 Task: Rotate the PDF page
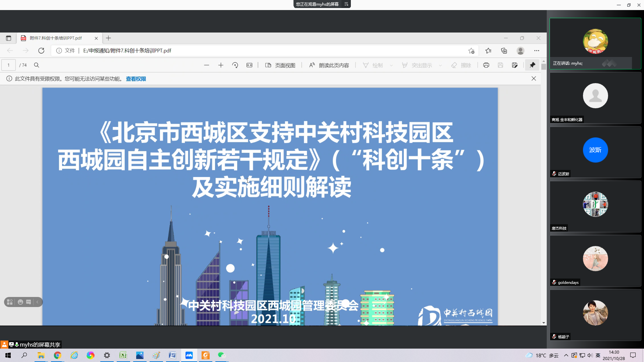point(235,65)
